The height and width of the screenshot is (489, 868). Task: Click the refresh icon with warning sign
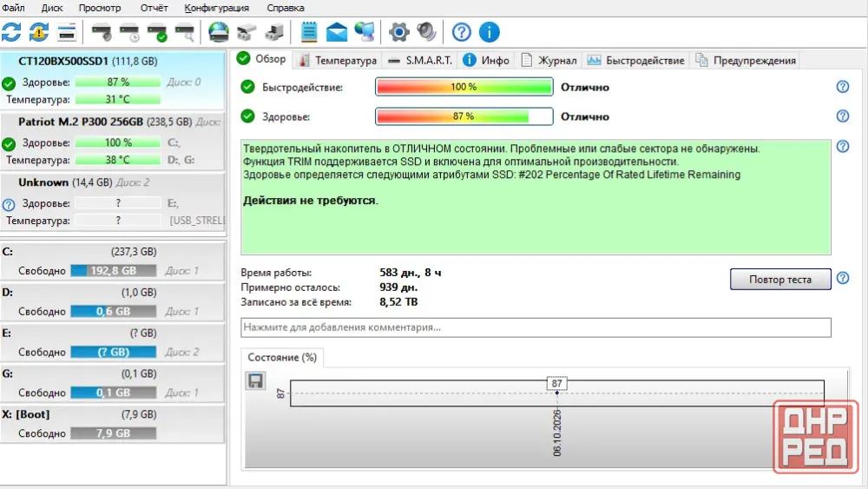coord(39,32)
